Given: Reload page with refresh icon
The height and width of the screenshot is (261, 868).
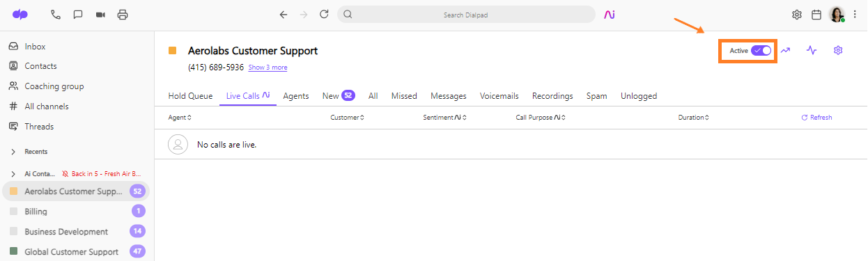Looking at the screenshot, I should [324, 14].
